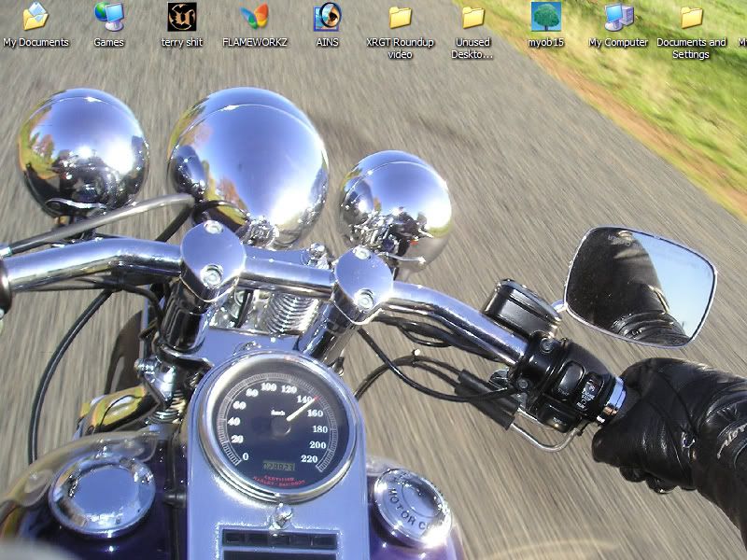Click the "Games" label text

109,42
